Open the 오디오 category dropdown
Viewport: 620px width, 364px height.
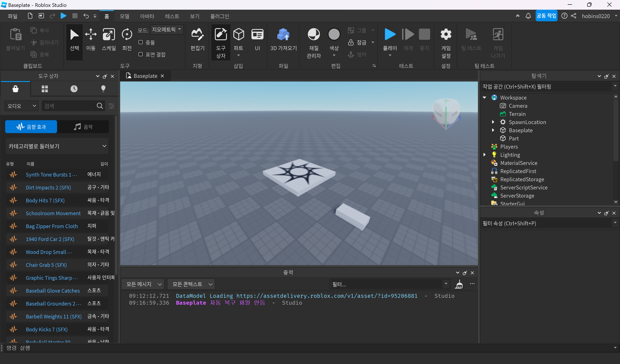click(x=21, y=106)
